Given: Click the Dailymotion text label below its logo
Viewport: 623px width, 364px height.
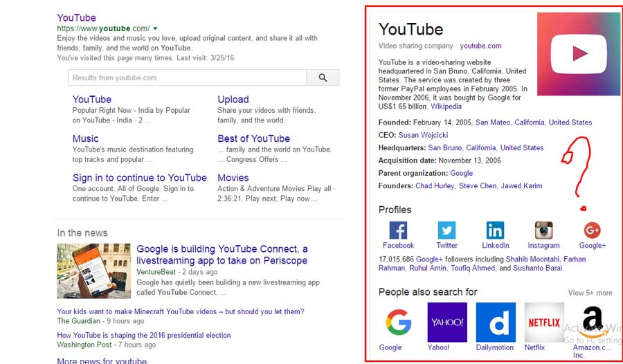Looking at the screenshot, I should [x=495, y=347].
